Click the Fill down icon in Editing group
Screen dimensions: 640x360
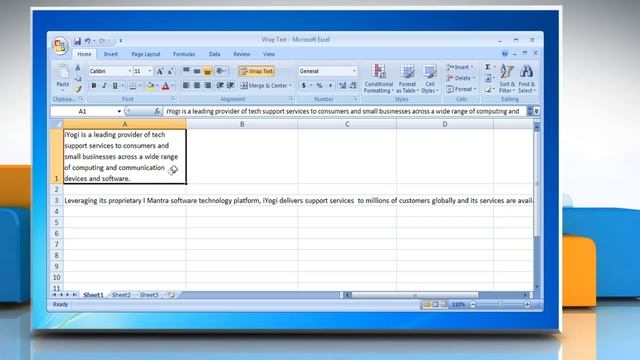[488, 78]
